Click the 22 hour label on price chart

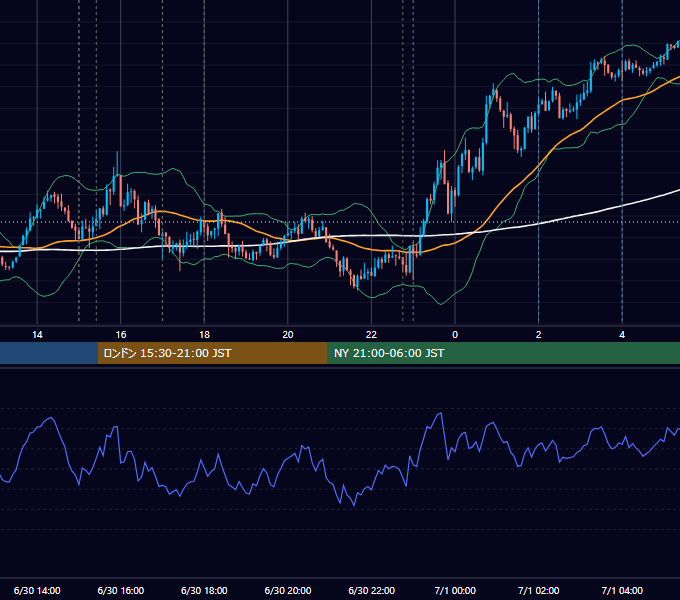(371, 335)
